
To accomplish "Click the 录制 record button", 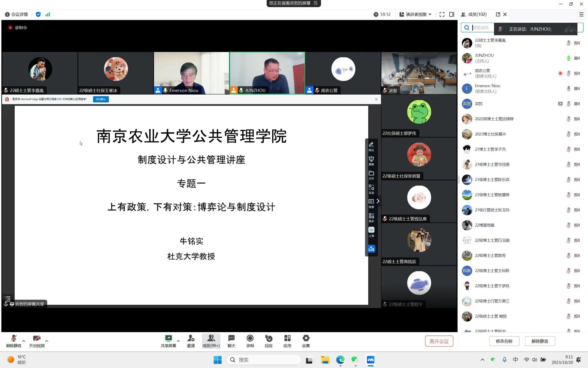I will (x=250, y=341).
